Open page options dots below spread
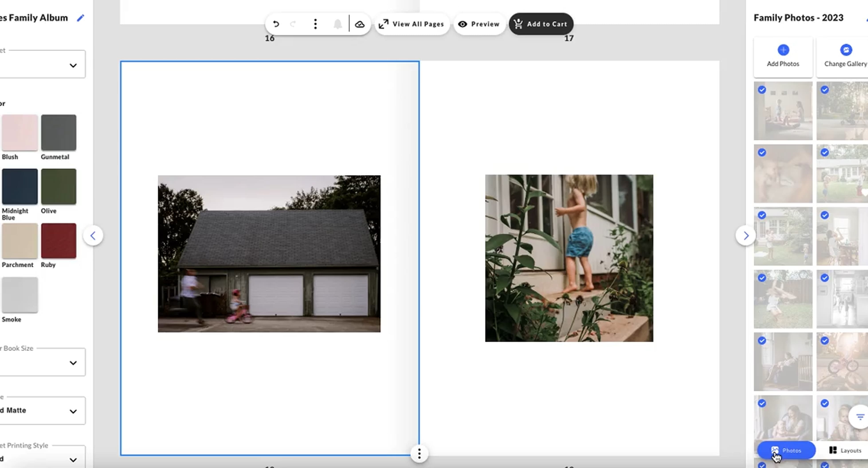The image size is (868, 468). (419, 454)
